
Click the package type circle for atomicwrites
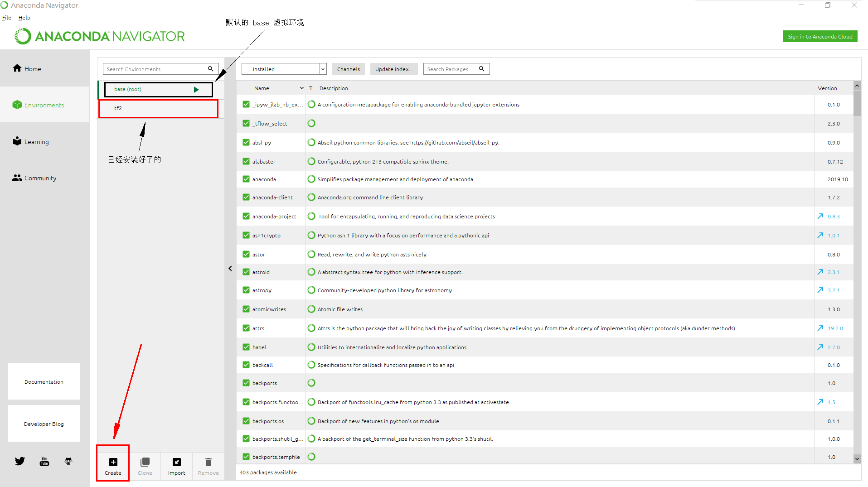pyautogui.click(x=311, y=309)
